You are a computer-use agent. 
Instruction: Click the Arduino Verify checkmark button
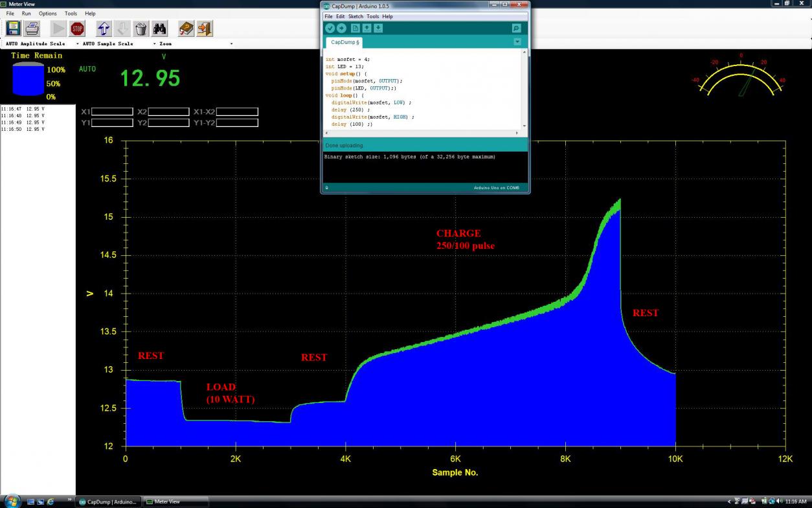pyautogui.click(x=330, y=28)
